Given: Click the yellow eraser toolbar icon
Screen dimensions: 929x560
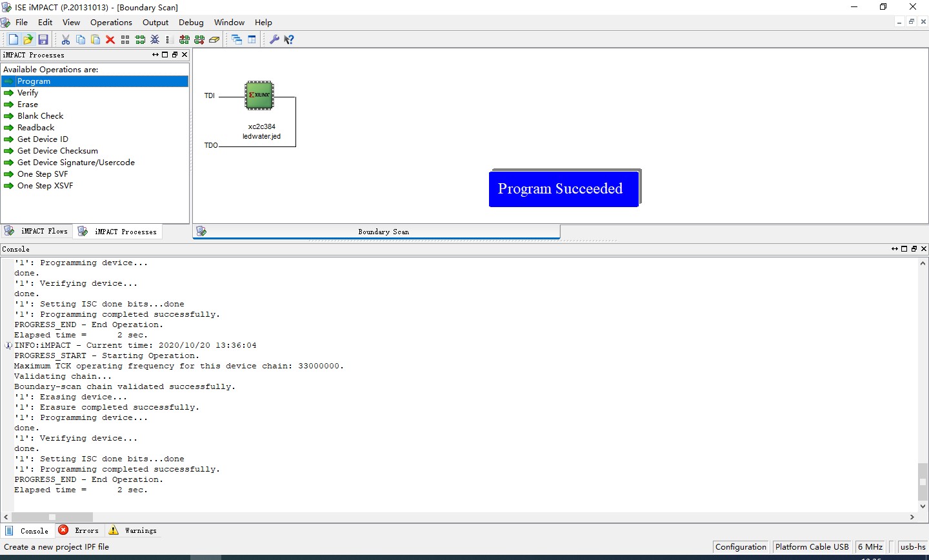Looking at the screenshot, I should tap(214, 39).
